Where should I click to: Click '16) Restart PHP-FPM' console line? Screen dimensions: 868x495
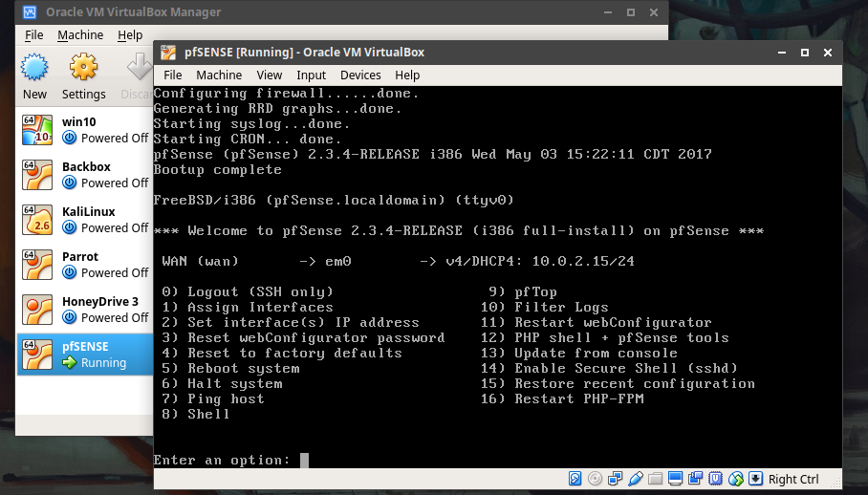coord(562,398)
